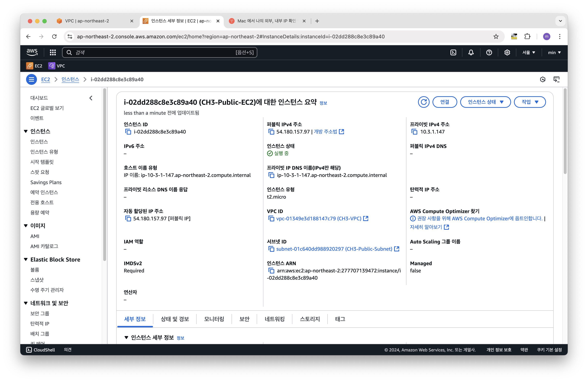This screenshot has height=382, width=588.
Task: Open the settings gear in the AWS header
Action: [507, 53]
